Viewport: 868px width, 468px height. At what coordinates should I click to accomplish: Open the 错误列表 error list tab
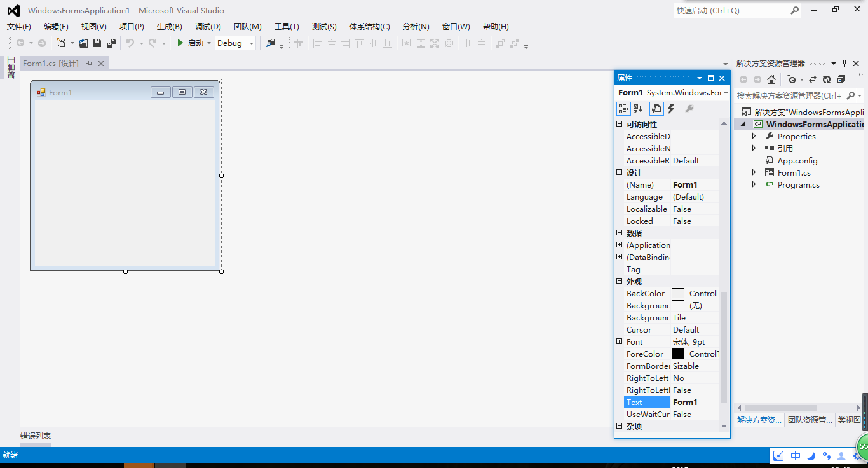tap(36, 436)
